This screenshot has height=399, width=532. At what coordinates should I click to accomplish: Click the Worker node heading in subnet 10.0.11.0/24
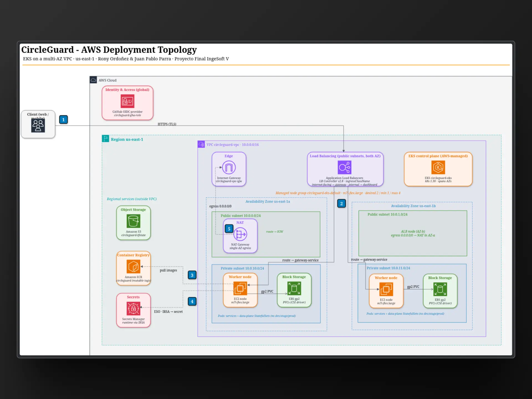(386, 278)
